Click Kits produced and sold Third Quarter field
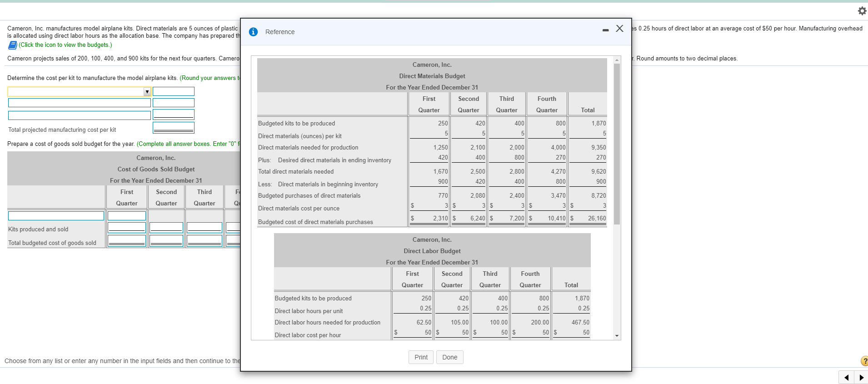Image resolution: width=868 pixels, height=384 pixels. click(x=205, y=227)
